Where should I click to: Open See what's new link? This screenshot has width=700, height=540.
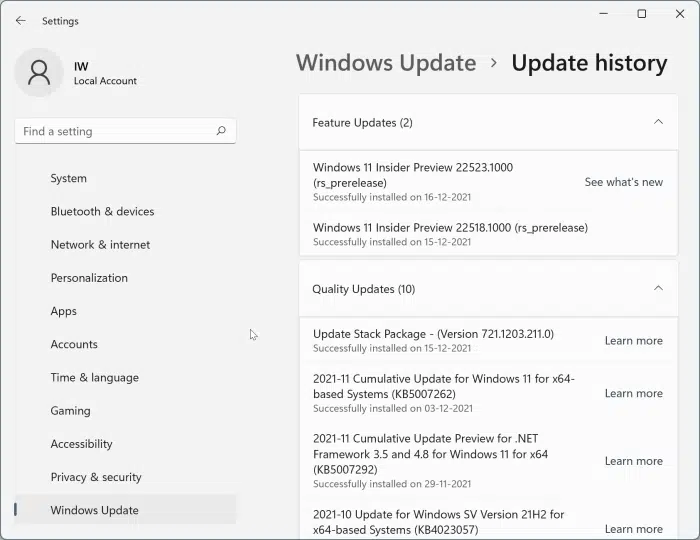pyautogui.click(x=624, y=182)
